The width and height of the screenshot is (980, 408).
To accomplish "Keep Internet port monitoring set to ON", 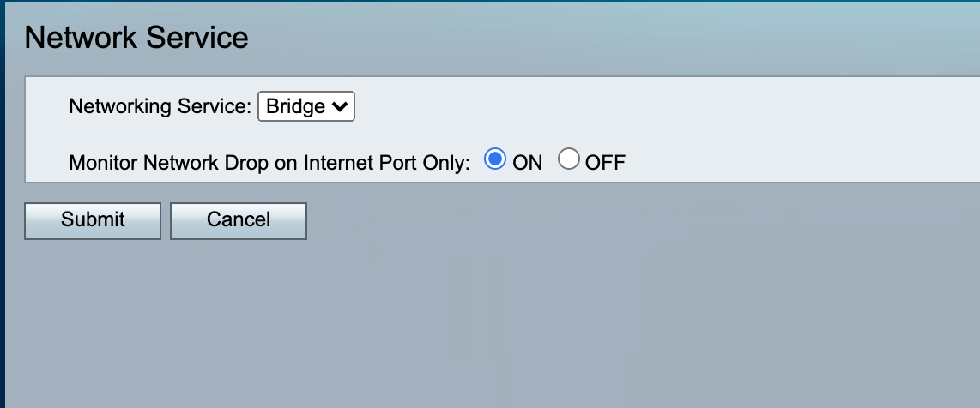I will (x=495, y=159).
